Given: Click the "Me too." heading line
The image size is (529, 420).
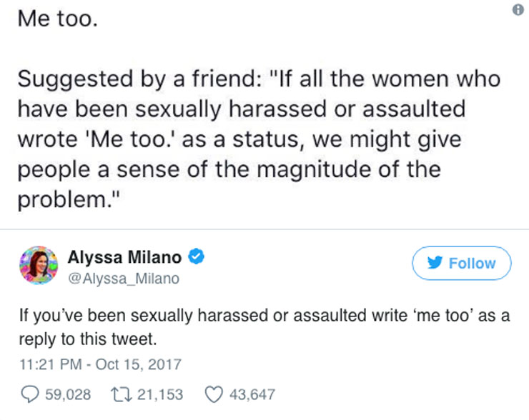Looking at the screenshot, I should (x=56, y=19).
